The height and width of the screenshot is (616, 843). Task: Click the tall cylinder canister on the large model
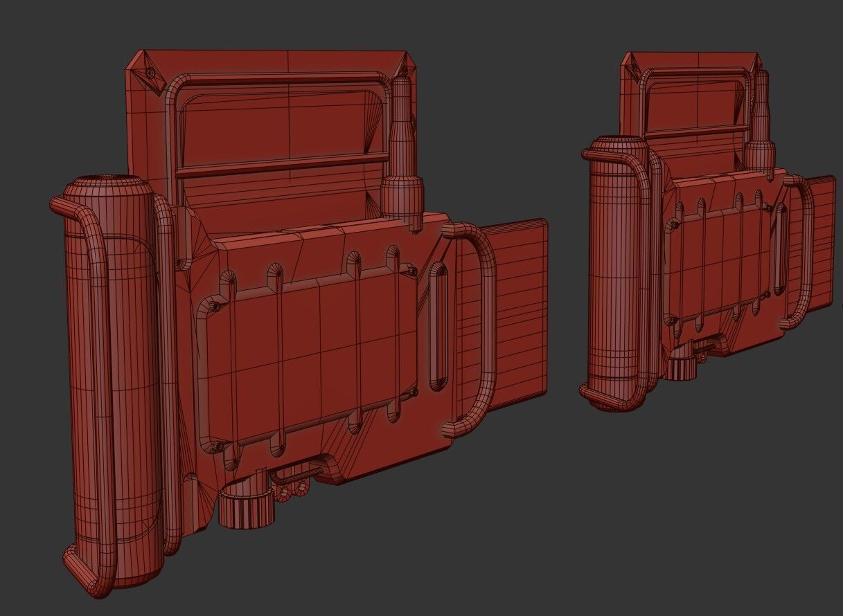pyautogui.click(x=114, y=381)
